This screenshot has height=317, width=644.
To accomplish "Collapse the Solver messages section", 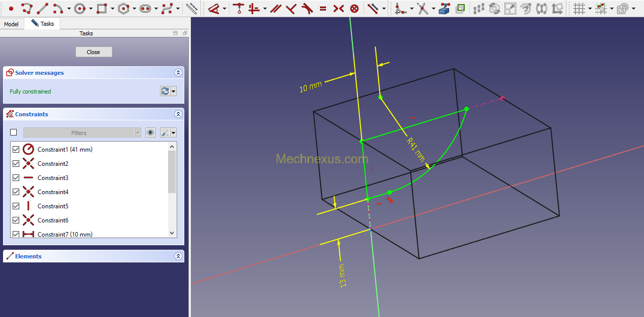I will (x=178, y=73).
